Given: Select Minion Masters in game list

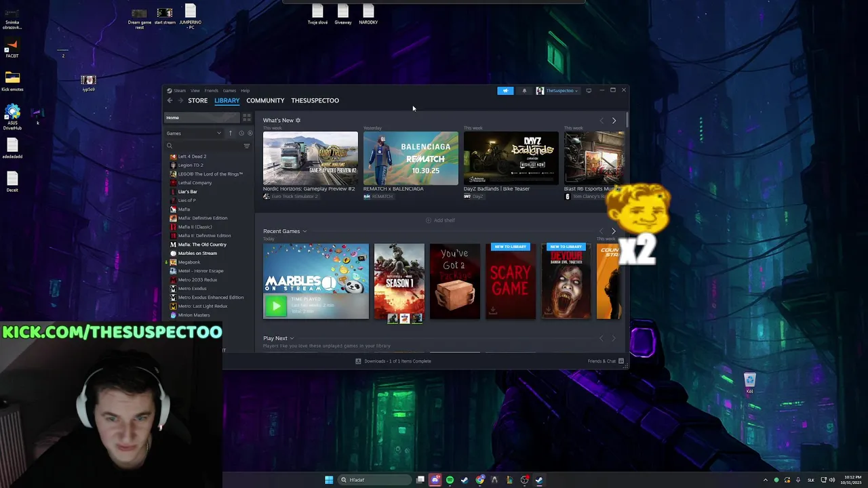Looking at the screenshot, I should point(194,315).
